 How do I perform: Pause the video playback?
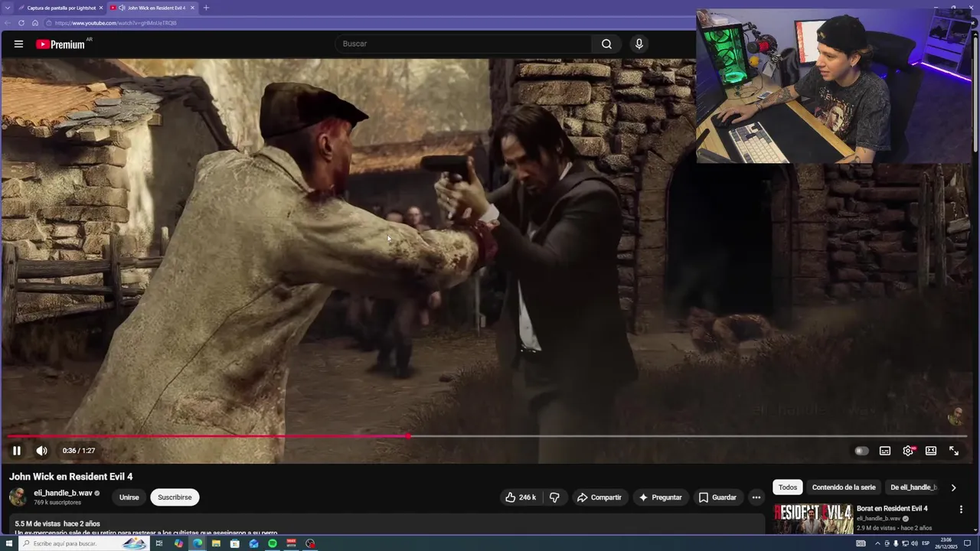(x=17, y=451)
